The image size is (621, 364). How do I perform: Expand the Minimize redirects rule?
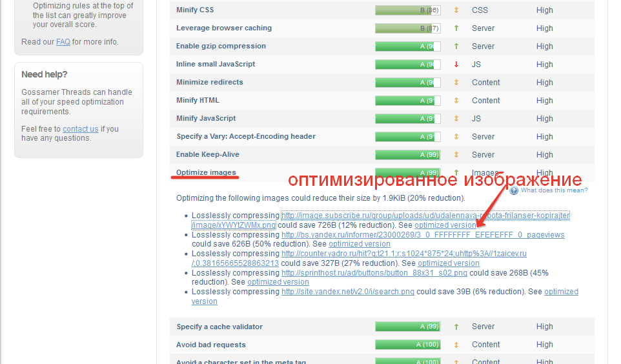(209, 83)
